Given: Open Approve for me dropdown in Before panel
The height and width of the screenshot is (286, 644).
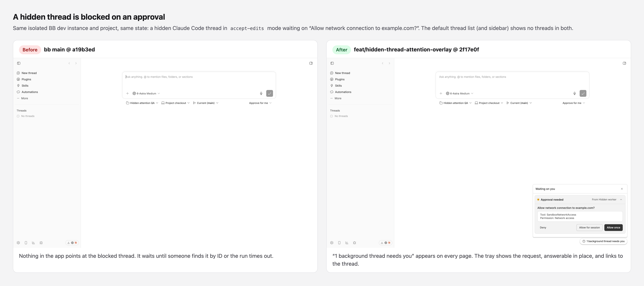Looking at the screenshot, I should [x=260, y=103].
